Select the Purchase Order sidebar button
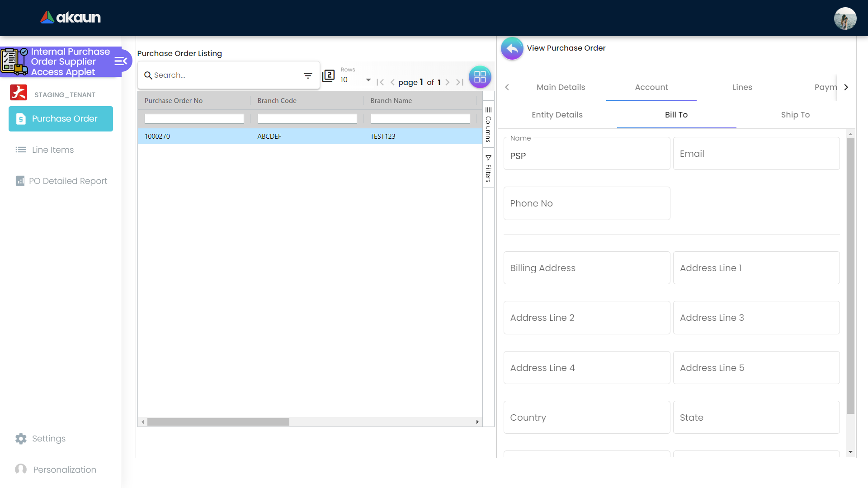The height and width of the screenshot is (488, 868). (61, 119)
